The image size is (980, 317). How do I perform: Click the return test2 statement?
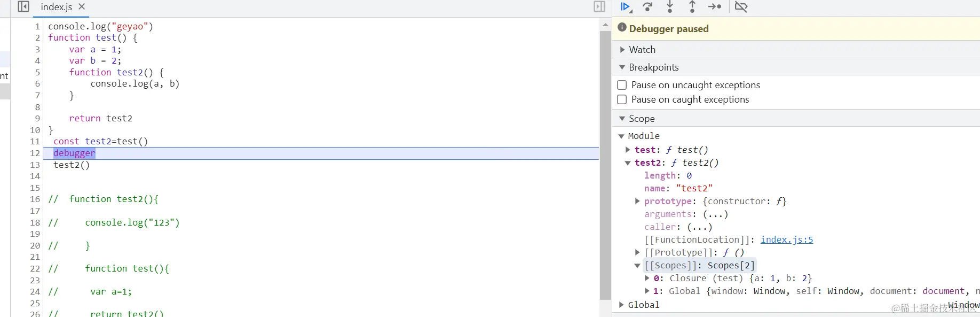(101, 118)
